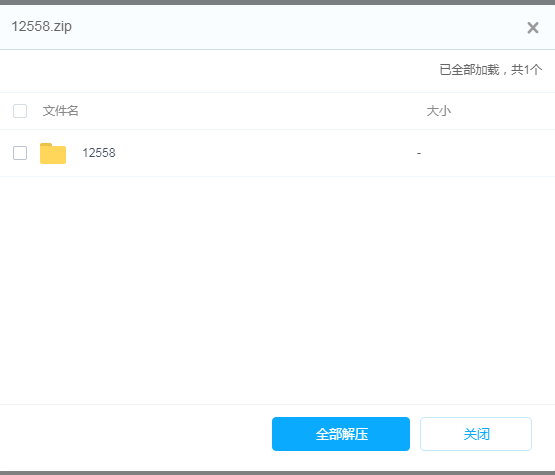Open the yellow 12558 folder icon
This screenshot has height=475, width=555.
pos(53,153)
